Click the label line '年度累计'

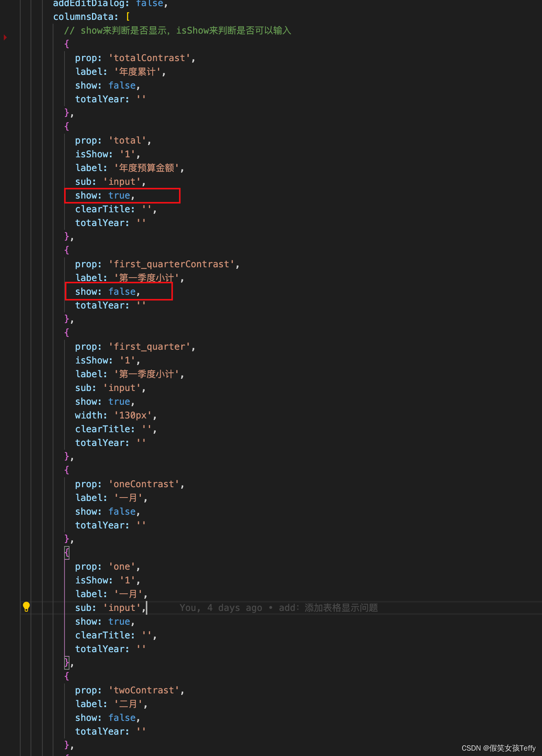pos(120,72)
